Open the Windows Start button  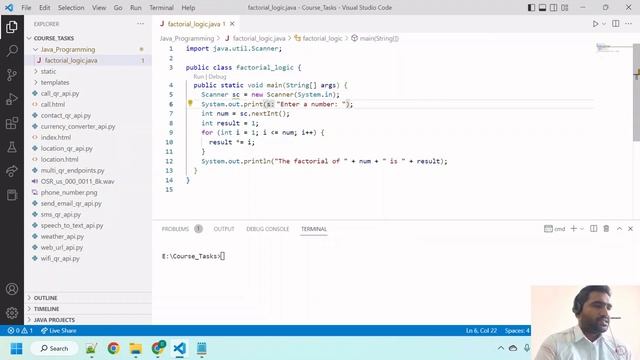(x=16, y=349)
